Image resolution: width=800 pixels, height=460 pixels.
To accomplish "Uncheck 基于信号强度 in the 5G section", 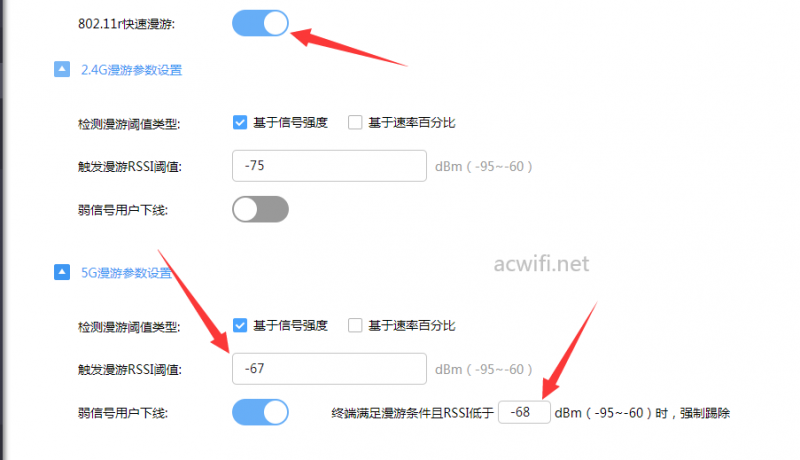I will pyautogui.click(x=240, y=325).
